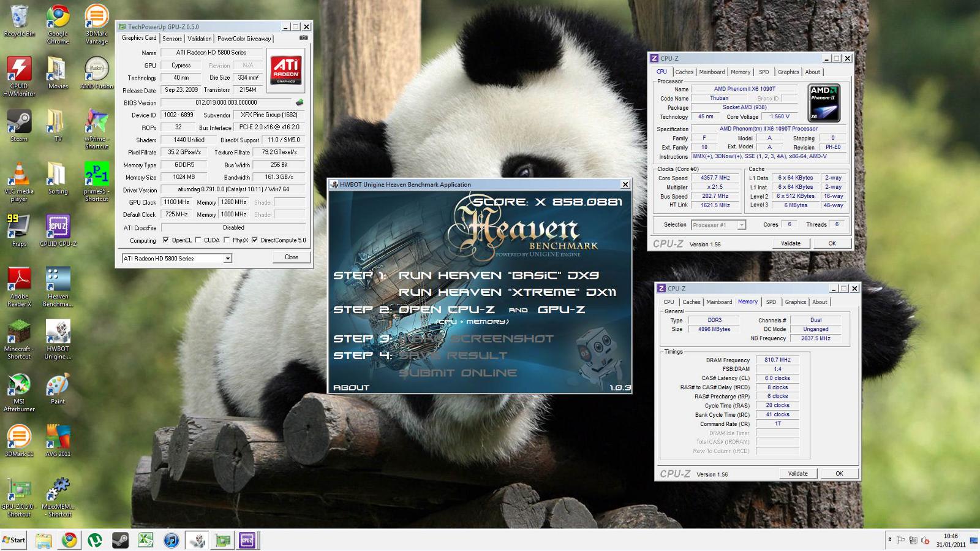Open About tab in upper CPU-Z
The height and width of the screenshot is (551, 980).
click(x=812, y=72)
